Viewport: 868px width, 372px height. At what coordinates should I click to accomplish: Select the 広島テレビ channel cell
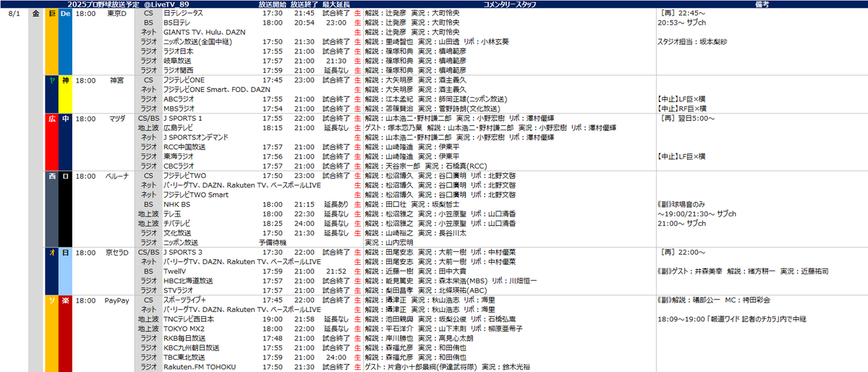click(x=178, y=127)
